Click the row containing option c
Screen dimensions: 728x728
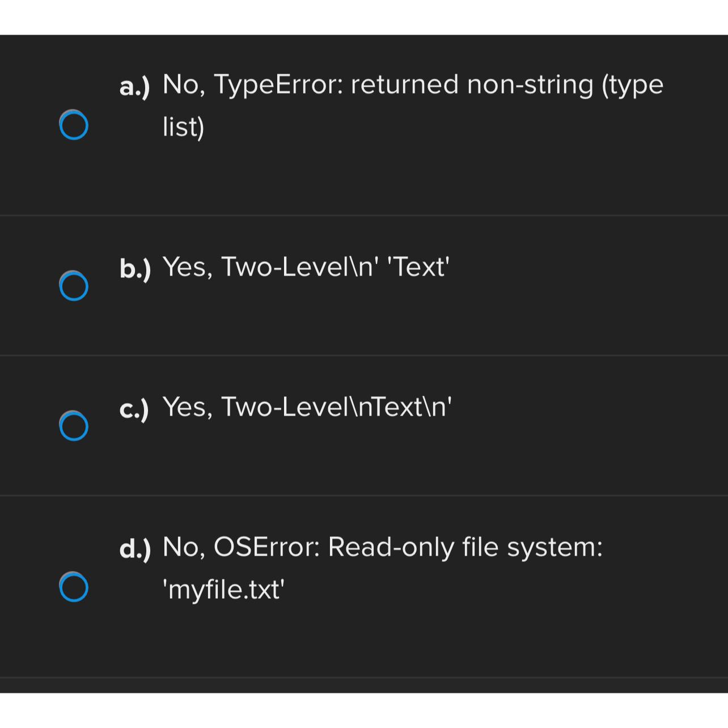(363, 425)
